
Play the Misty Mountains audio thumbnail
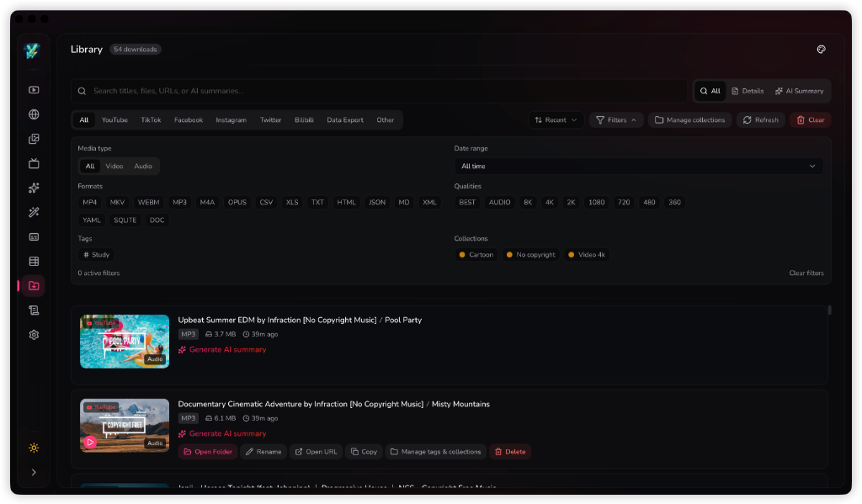(91, 442)
